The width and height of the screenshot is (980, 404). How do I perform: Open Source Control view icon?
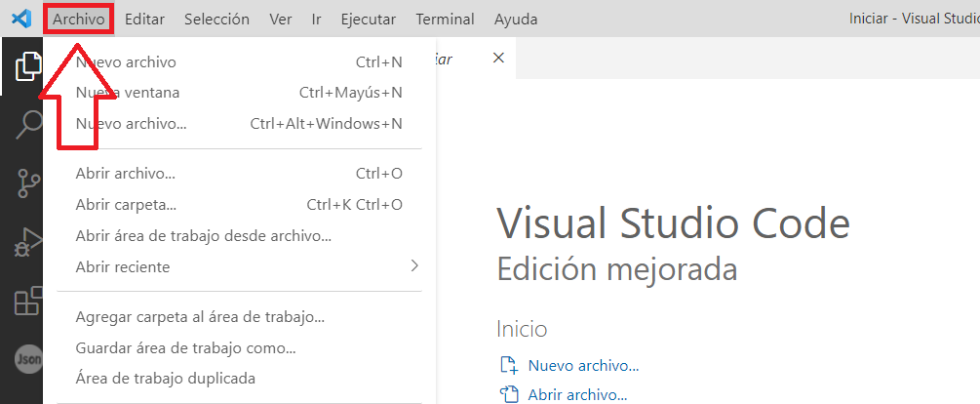coord(27,184)
